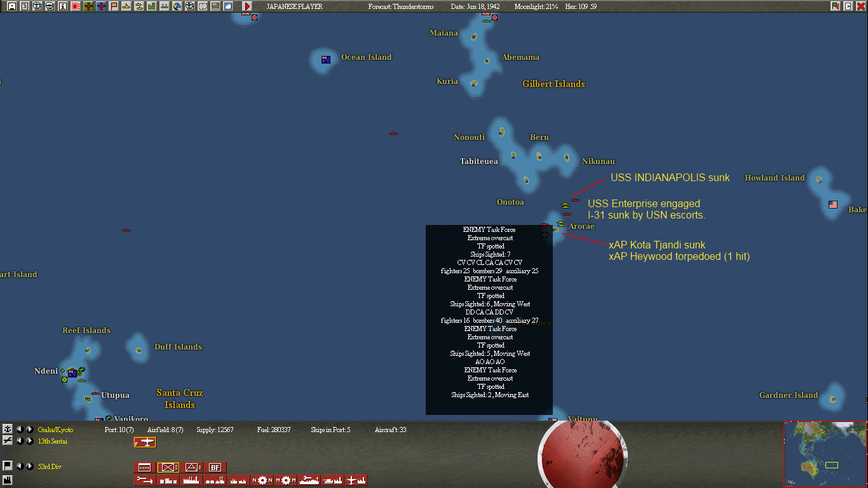Click the orange flag toolbar icon
The width and height of the screenshot is (868, 488).
(x=114, y=6)
